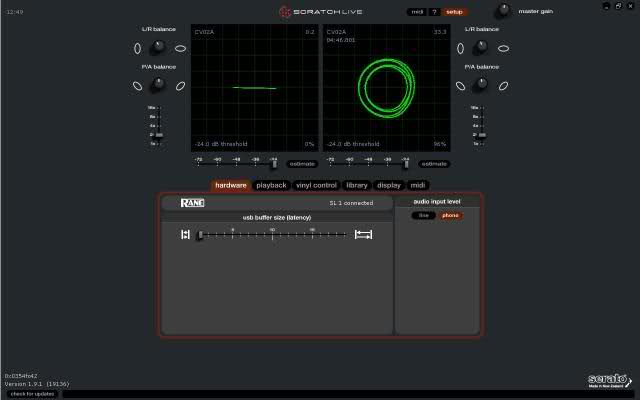Image resolution: width=640 pixels, height=400 pixels.
Task: Click the right-tilted ellipse icon beside right P/A balance
Action: (503, 86)
